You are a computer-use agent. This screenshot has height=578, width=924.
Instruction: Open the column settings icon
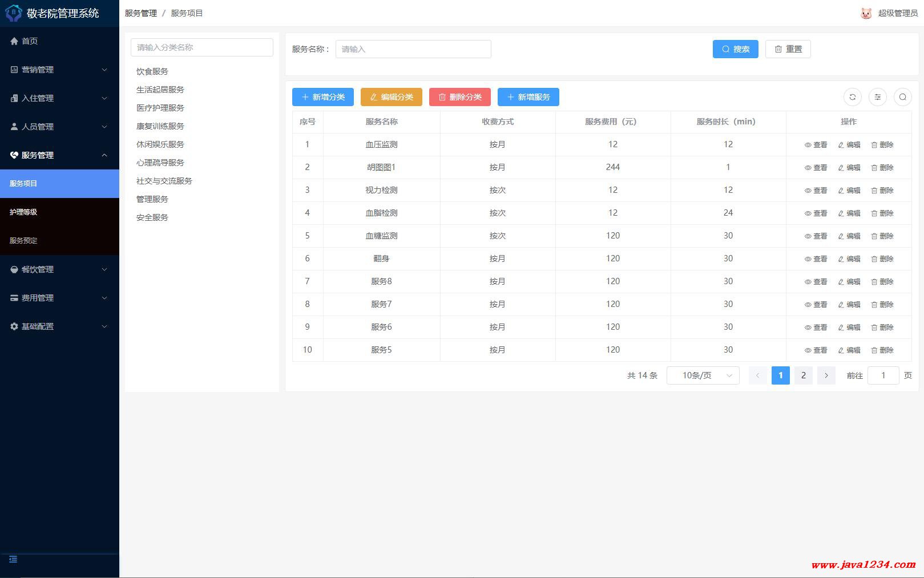tap(877, 97)
